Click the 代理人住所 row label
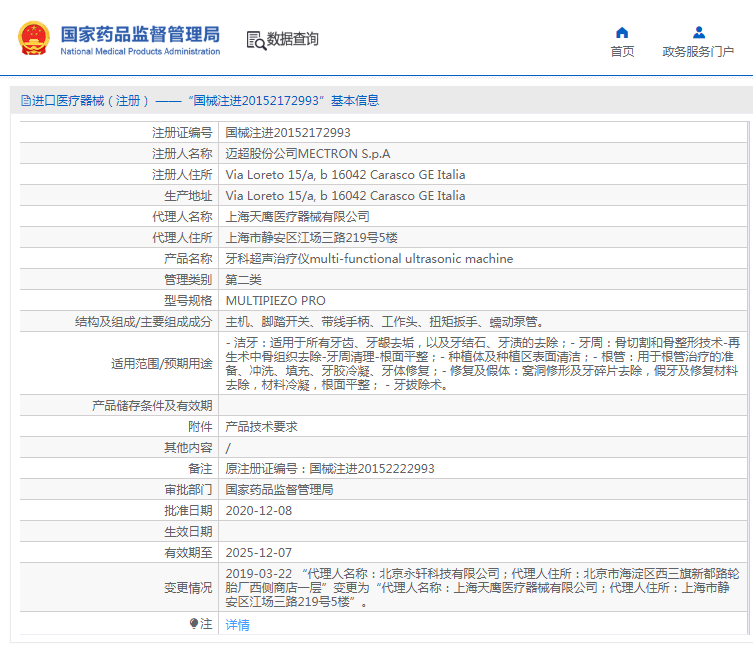The image size is (753, 654). pos(182,238)
